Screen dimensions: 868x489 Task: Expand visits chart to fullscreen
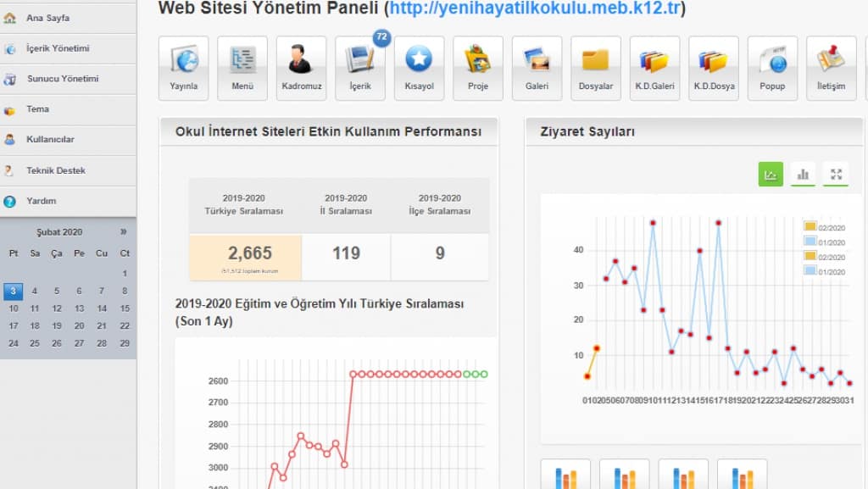(x=836, y=175)
